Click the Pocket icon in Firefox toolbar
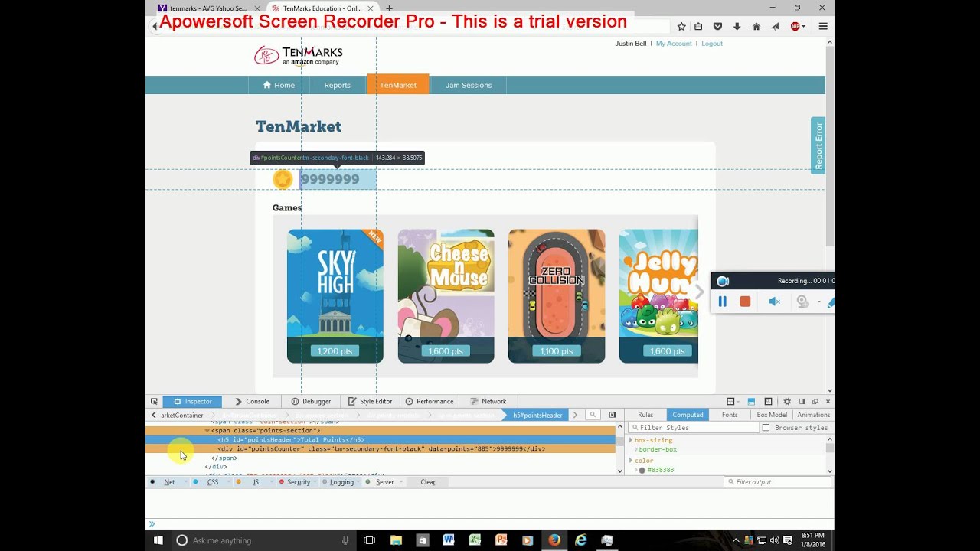 717,26
